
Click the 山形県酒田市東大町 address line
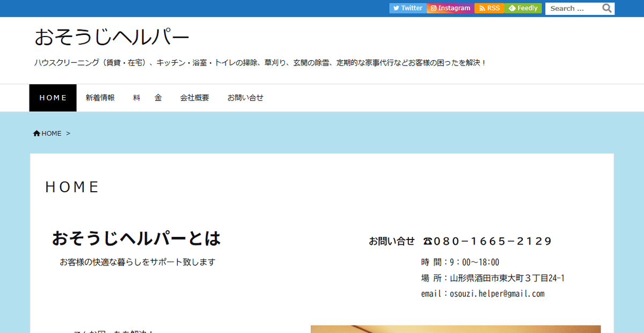507,278
